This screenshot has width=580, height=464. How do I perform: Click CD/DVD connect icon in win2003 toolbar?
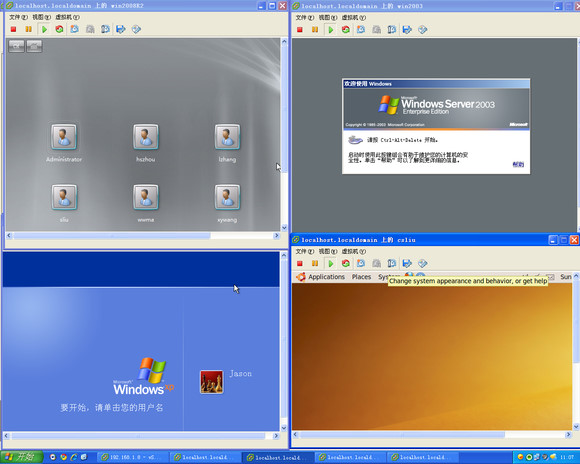pyautogui.click(x=422, y=30)
